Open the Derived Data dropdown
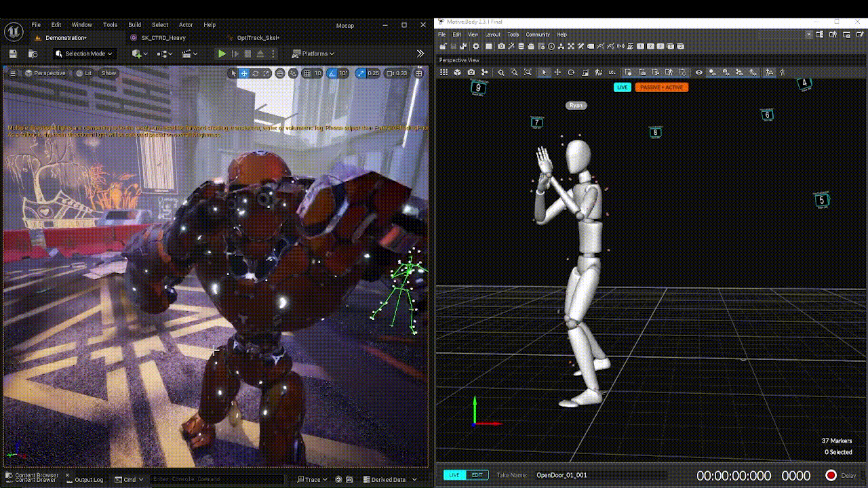 pyautogui.click(x=389, y=479)
